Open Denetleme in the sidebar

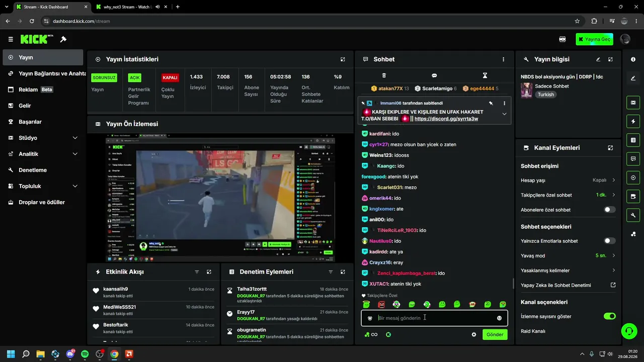(x=43, y=170)
